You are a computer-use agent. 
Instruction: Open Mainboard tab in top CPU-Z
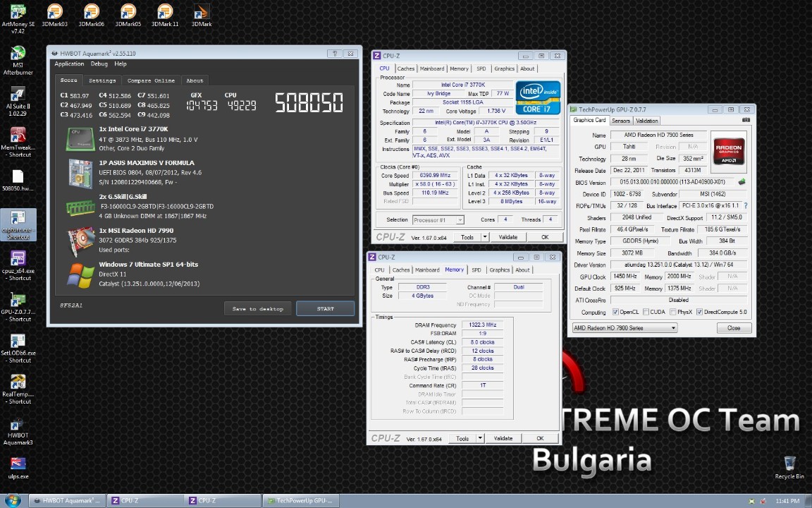tap(432, 68)
